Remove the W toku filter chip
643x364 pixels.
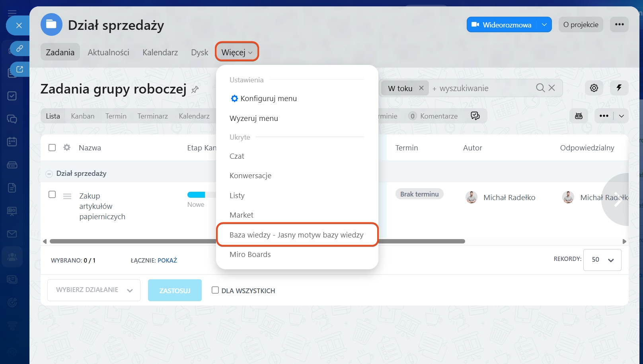tap(421, 88)
